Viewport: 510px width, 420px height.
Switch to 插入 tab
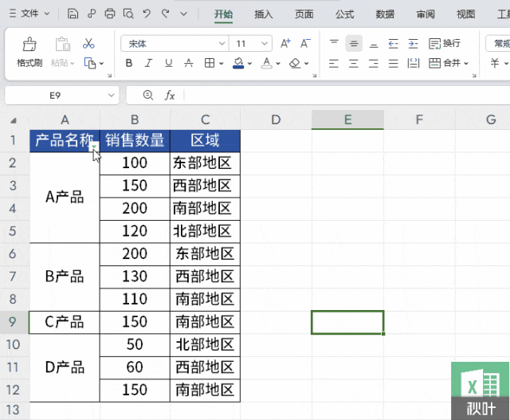(264, 14)
